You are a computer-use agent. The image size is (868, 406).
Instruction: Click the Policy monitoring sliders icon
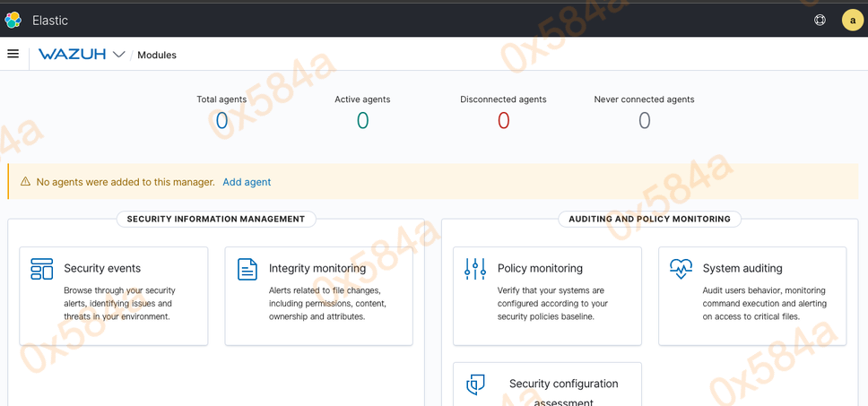point(475,269)
